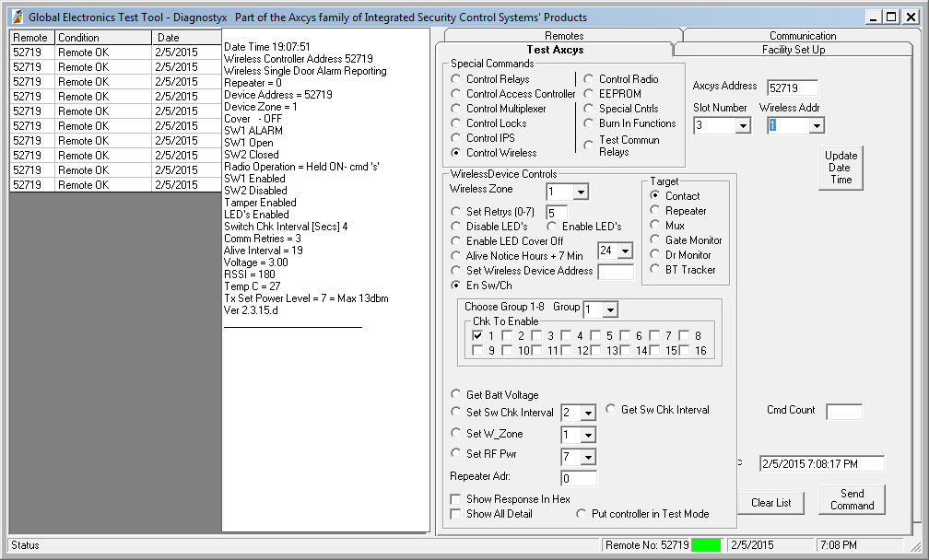Open Group selection dropdown

[610, 309]
